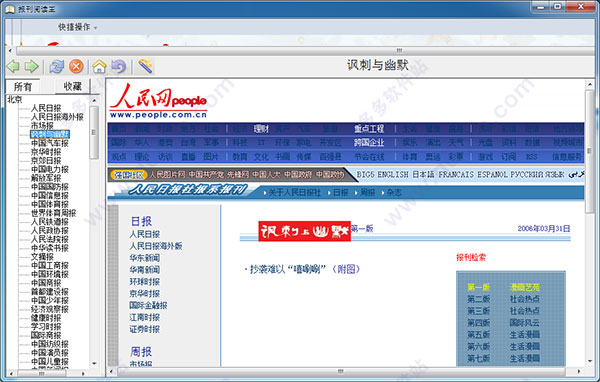Click the 人民网 people logo
Screen dimensions: 600x382
(x=158, y=101)
